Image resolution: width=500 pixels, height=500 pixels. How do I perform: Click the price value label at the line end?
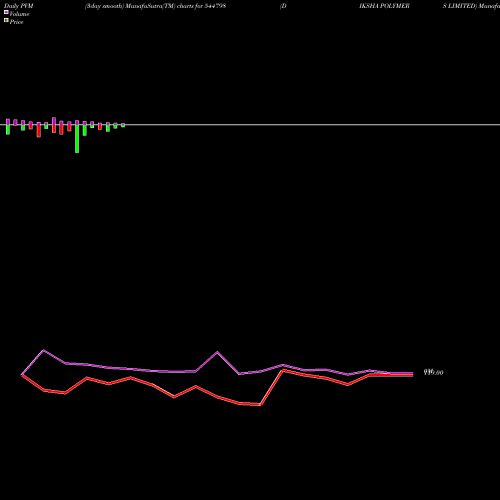pos(433,372)
